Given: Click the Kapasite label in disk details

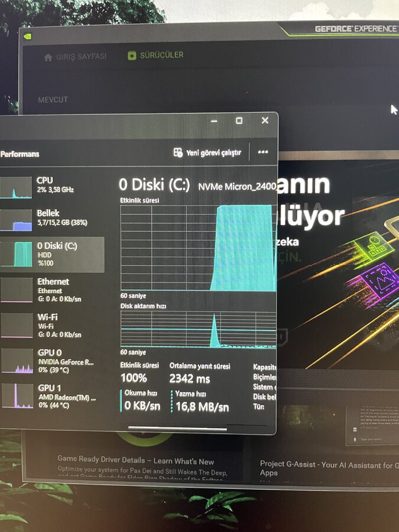Looking at the screenshot, I should point(265,366).
